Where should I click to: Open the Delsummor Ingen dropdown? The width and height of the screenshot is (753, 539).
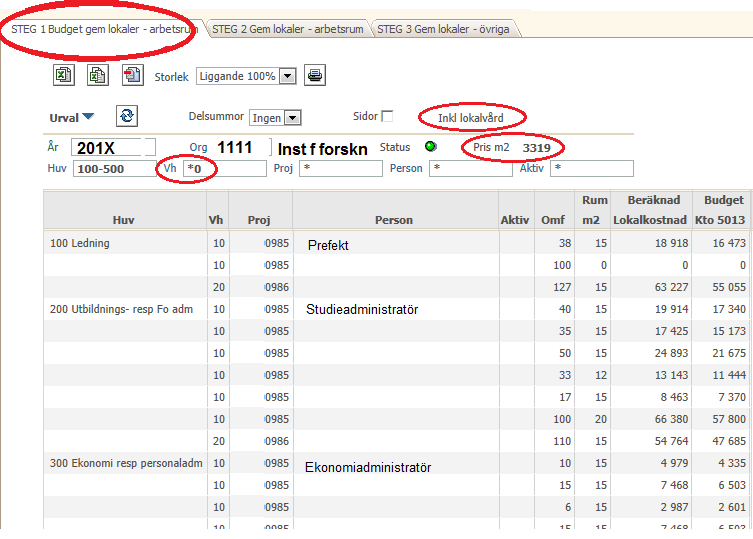click(x=292, y=118)
